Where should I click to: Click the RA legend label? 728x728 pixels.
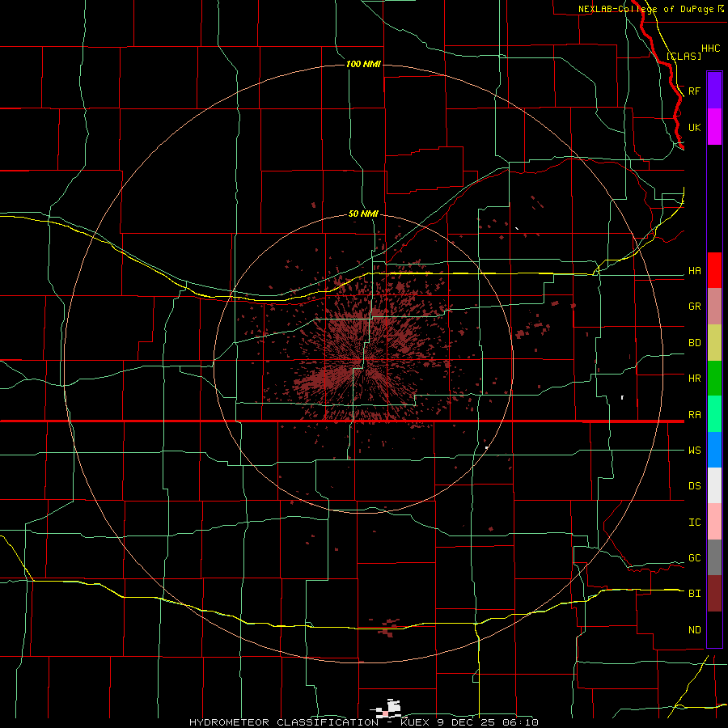[x=695, y=415]
